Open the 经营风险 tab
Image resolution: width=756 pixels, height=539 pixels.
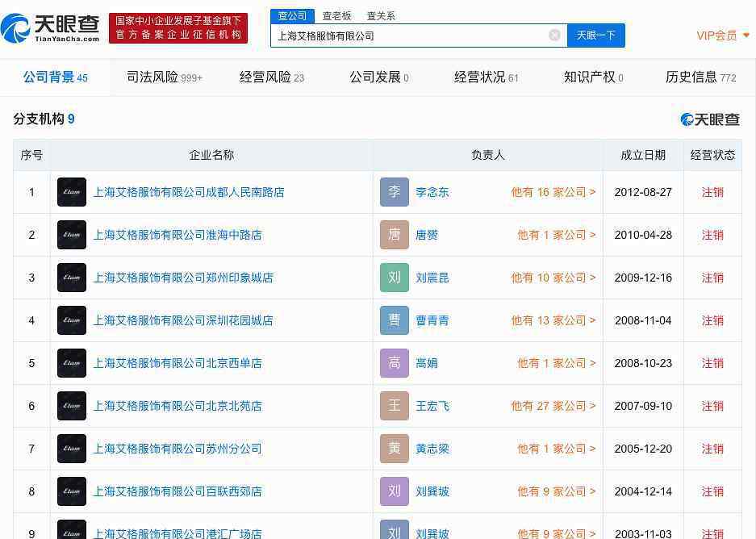(272, 77)
